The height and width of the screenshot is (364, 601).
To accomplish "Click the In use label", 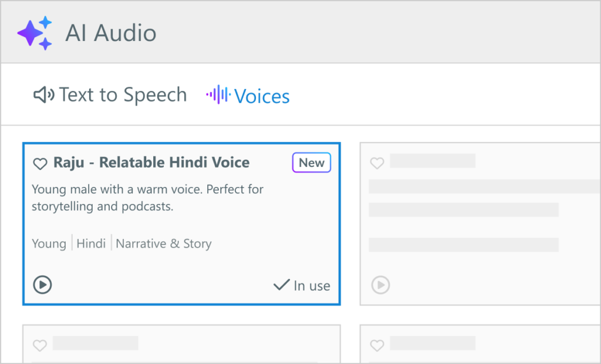I will coord(312,285).
